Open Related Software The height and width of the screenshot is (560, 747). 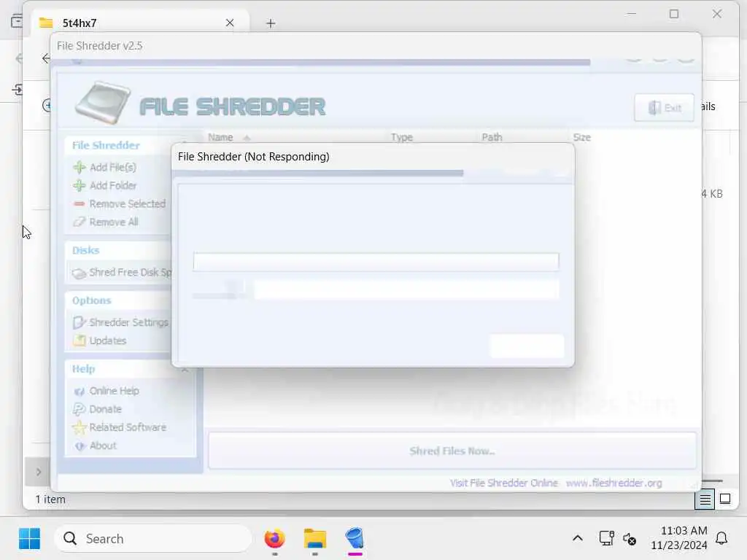[128, 427]
